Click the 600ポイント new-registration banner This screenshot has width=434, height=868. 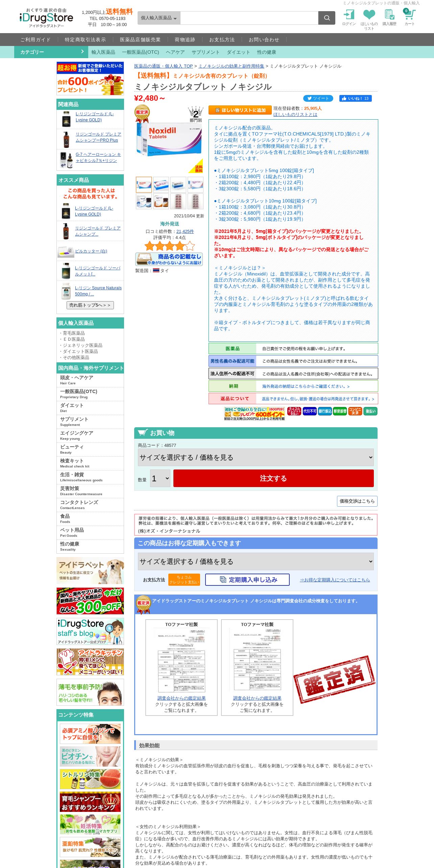90,78
